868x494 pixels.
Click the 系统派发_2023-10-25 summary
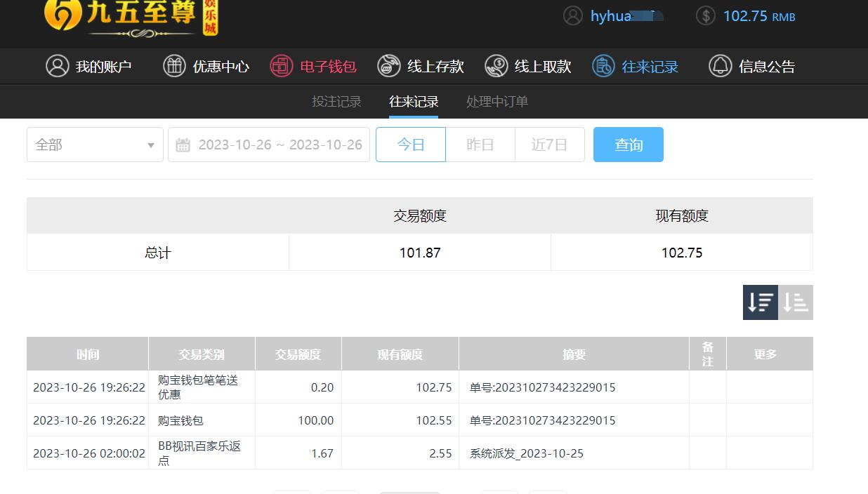pos(527,453)
